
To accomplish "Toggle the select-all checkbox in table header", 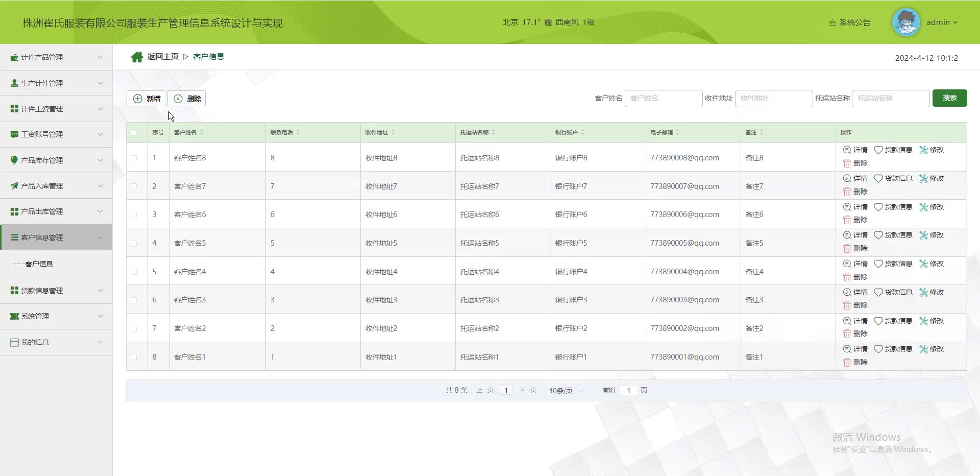I will pos(134,133).
